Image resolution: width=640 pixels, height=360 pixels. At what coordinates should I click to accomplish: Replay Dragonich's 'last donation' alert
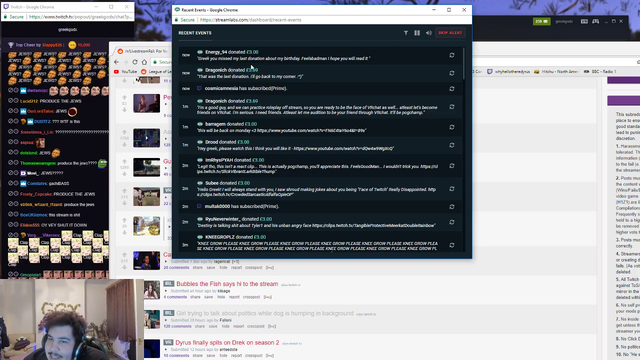point(452,73)
